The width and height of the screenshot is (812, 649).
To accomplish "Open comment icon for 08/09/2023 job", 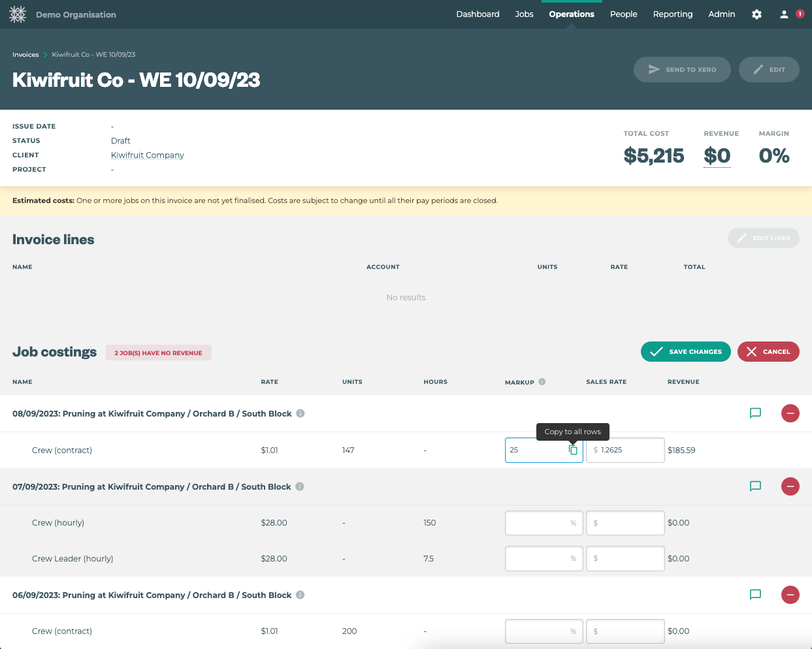I will point(755,413).
